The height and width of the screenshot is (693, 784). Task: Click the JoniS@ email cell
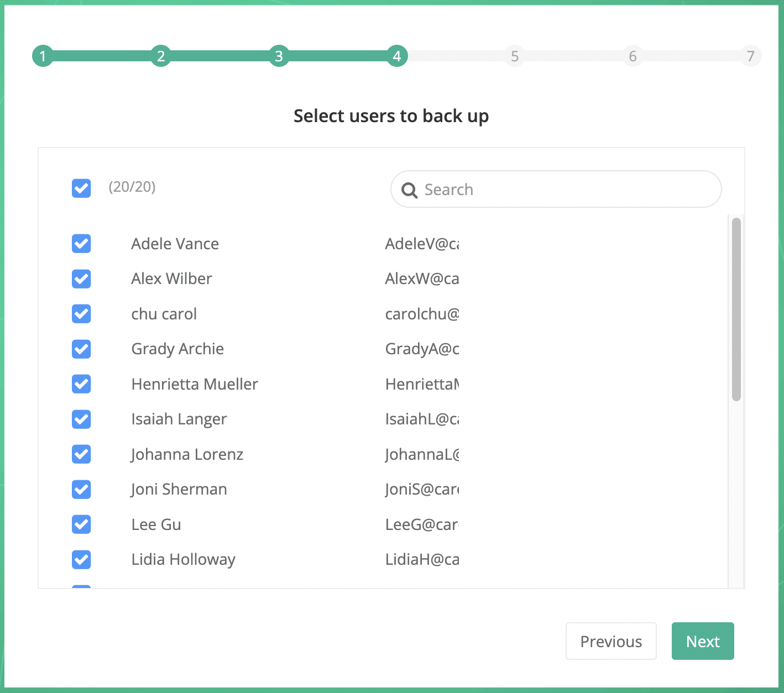point(422,489)
